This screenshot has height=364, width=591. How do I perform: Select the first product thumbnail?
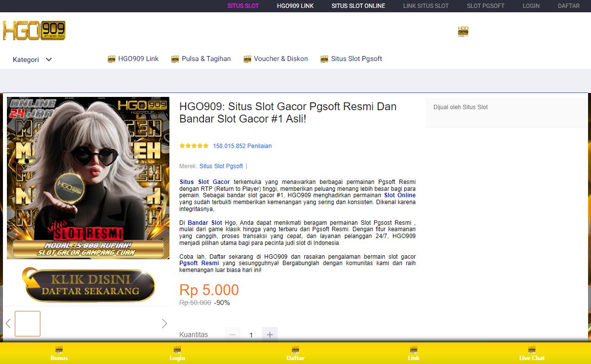pyautogui.click(x=28, y=324)
